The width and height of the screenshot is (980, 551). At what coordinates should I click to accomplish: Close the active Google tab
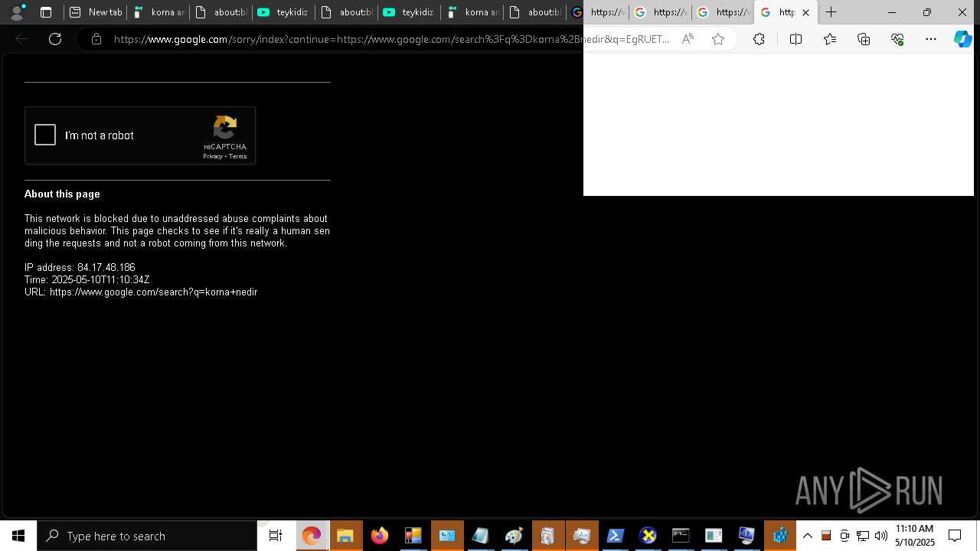point(805,12)
